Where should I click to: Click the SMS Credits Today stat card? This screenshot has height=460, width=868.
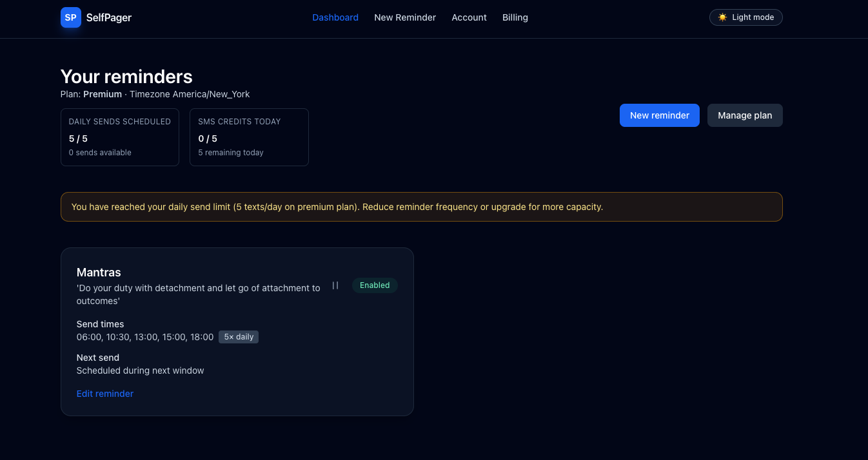point(249,137)
